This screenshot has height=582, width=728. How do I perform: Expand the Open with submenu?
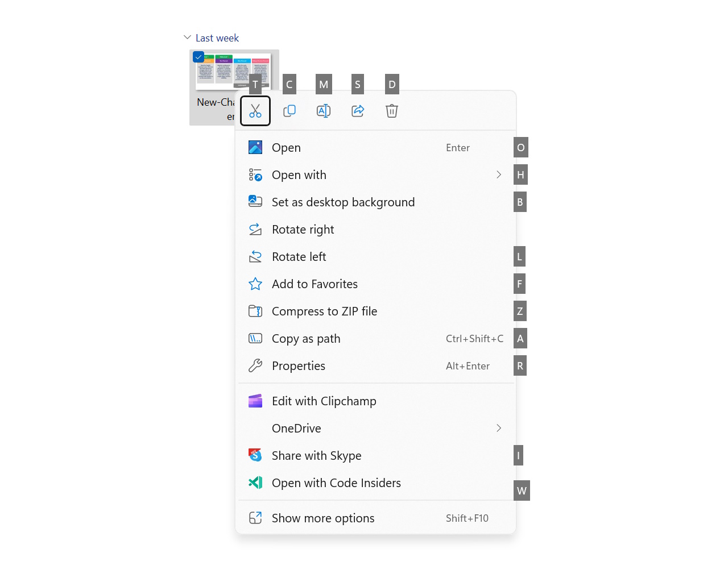point(499,174)
